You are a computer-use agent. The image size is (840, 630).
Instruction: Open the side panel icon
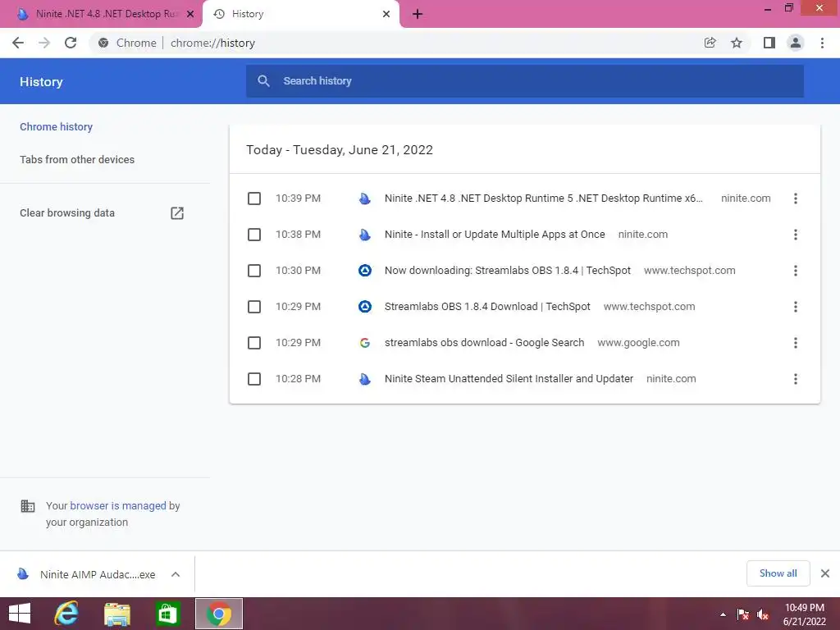tap(769, 43)
